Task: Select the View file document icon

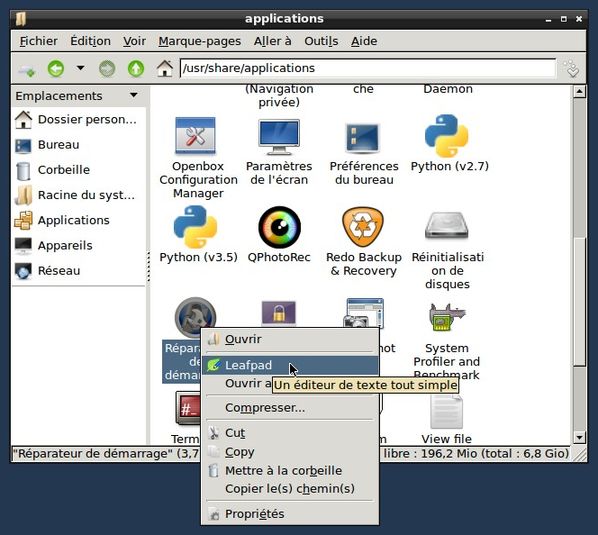Action: click(447, 413)
